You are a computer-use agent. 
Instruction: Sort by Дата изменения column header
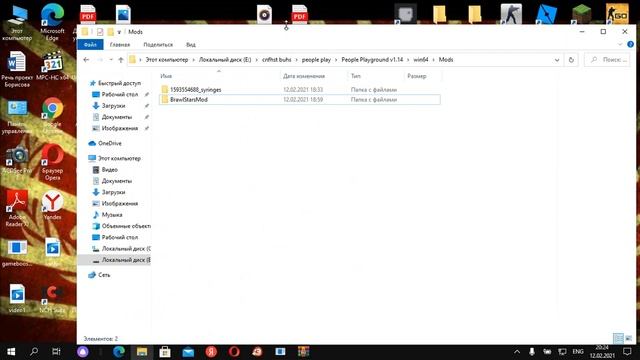point(304,76)
